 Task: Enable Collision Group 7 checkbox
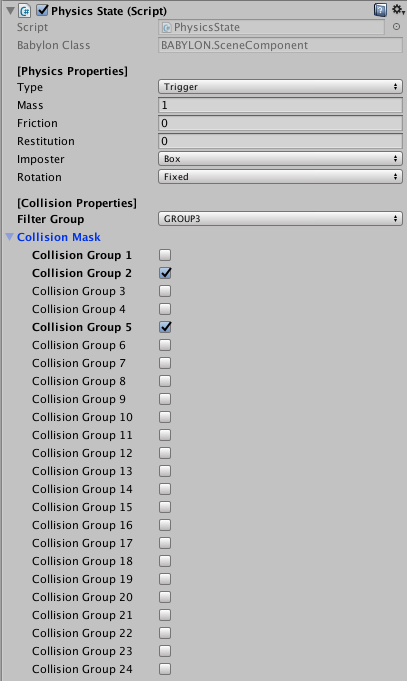point(165,363)
